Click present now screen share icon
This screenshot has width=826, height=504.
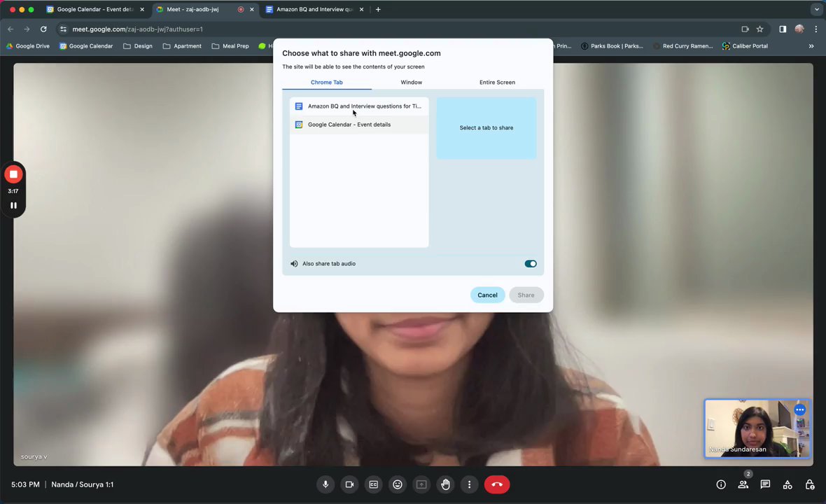click(421, 484)
